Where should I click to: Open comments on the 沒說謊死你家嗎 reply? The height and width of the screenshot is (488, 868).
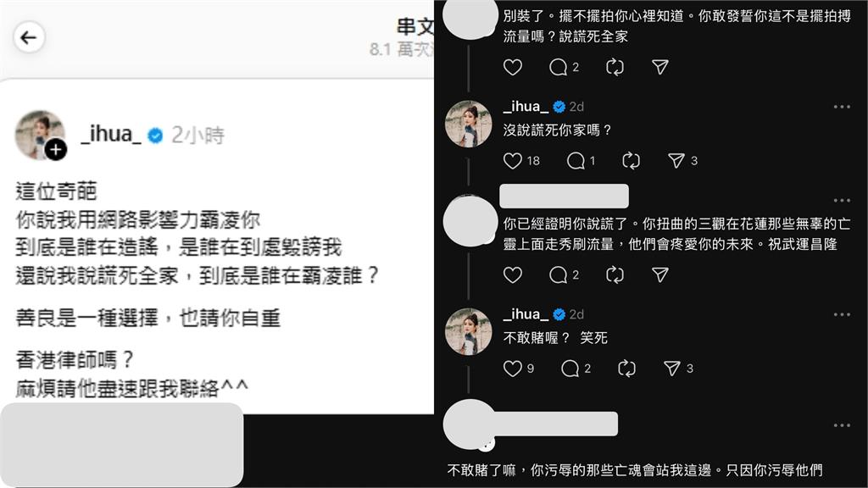(x=576, y=160)
